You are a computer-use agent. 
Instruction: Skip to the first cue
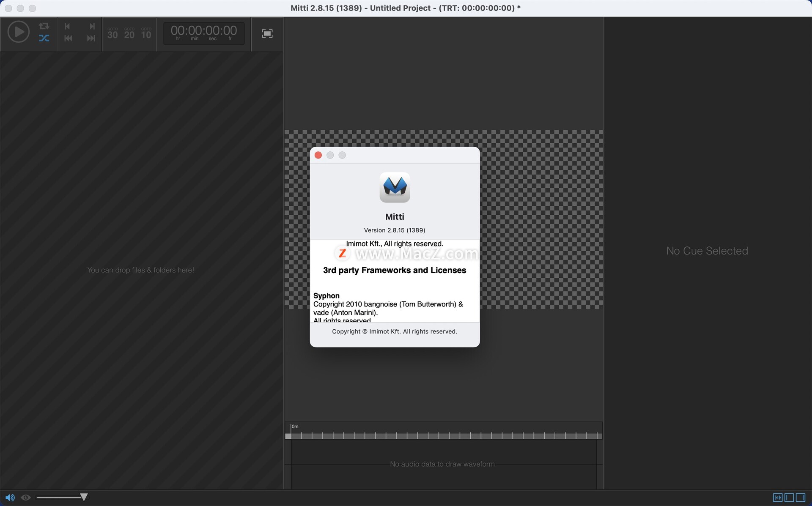pos(68,38)
